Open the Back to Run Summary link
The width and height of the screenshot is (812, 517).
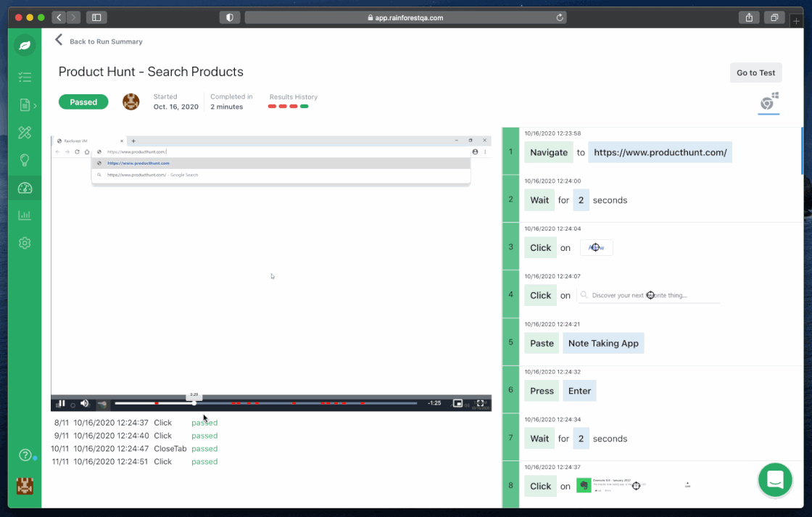coord(106,41)
